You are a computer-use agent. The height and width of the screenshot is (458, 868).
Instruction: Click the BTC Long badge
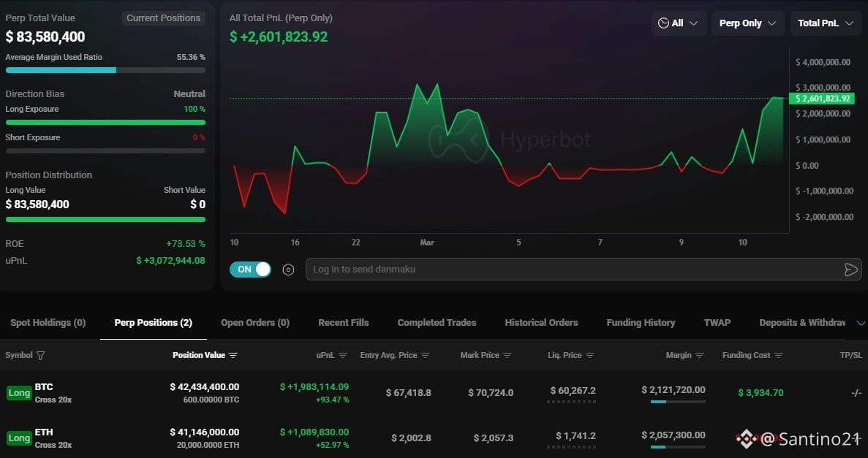(19, 393)
